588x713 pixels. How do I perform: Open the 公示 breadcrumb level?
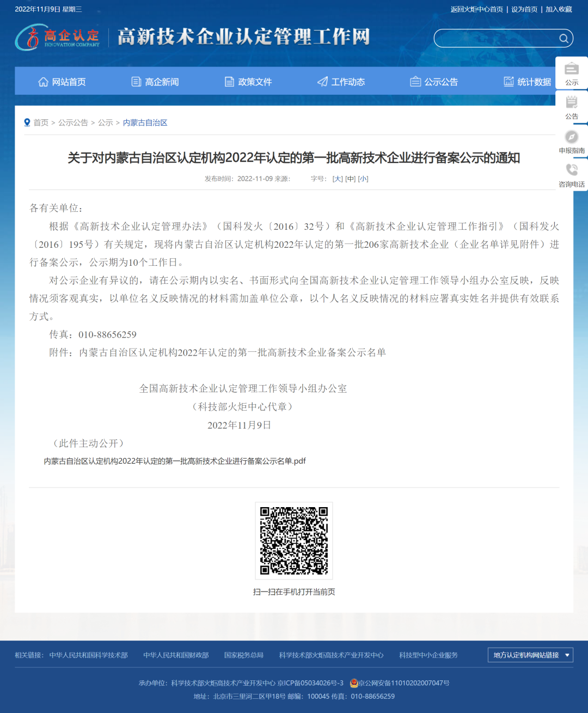pyautogui.click(x=106, y=123)
